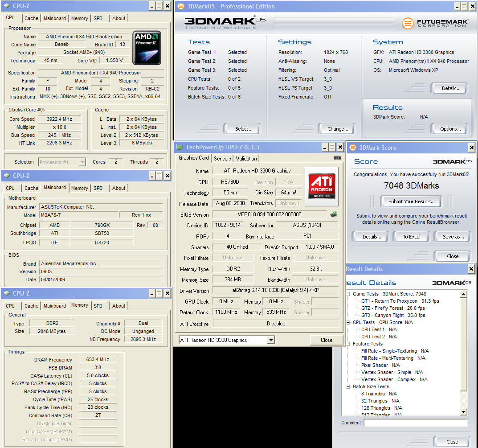The height and width of the screenshot is (448, 478).
Task: Close the Result Details window with X
Action: pos(471,269)
